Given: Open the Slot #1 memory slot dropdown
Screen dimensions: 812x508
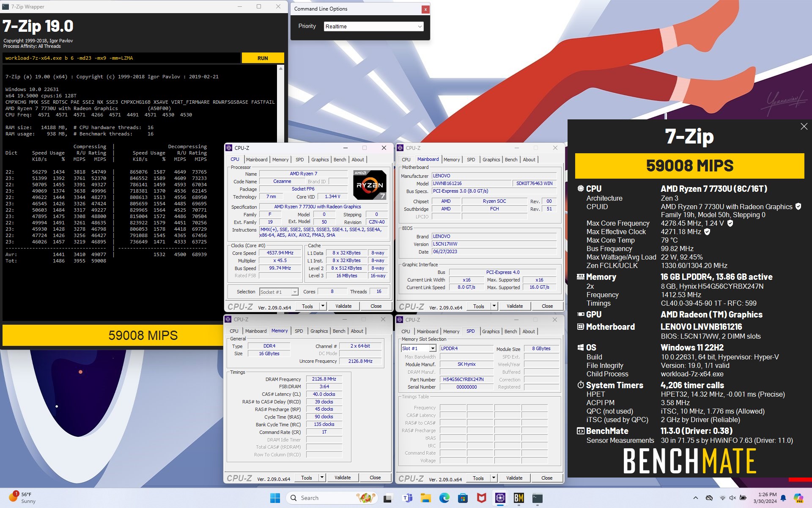Looking at the screenshot, I should (418, 348).
